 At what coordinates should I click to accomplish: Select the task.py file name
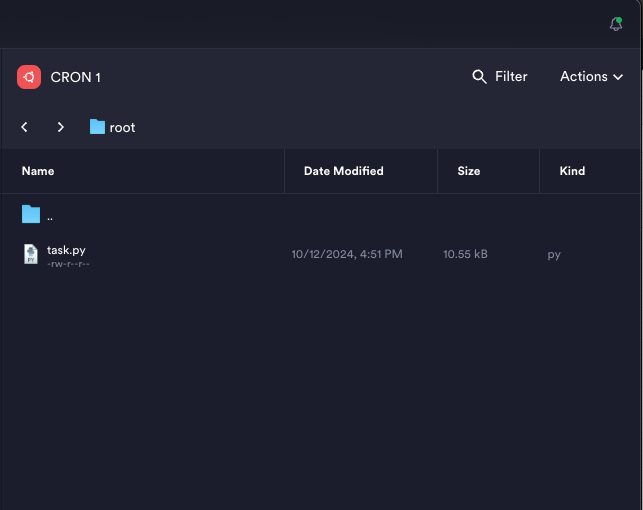[x=66, y=250]
